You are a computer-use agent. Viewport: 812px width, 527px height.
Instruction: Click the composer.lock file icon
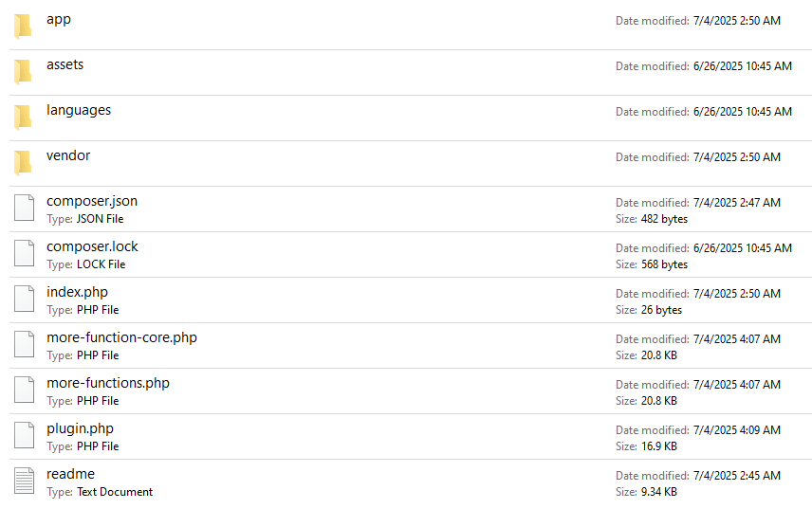coord(24,254)
